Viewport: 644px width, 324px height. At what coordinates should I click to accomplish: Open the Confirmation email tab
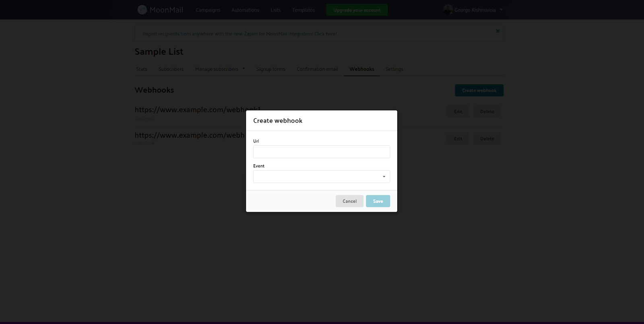click(317, 69)
